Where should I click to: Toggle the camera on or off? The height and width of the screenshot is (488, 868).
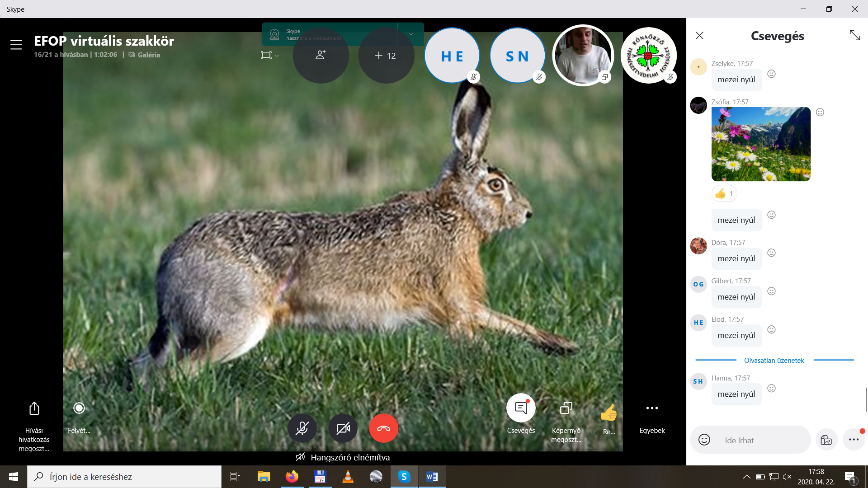click(343, 428)
